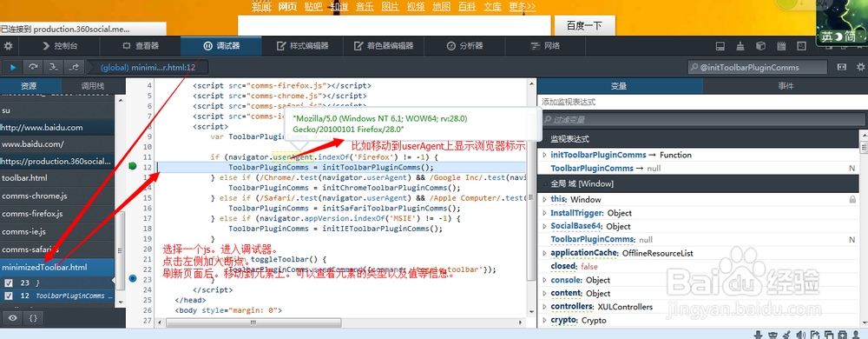
Task: Open the 调用栈 call stack tab
Action: pyautogui.click(x=93, y=86)
